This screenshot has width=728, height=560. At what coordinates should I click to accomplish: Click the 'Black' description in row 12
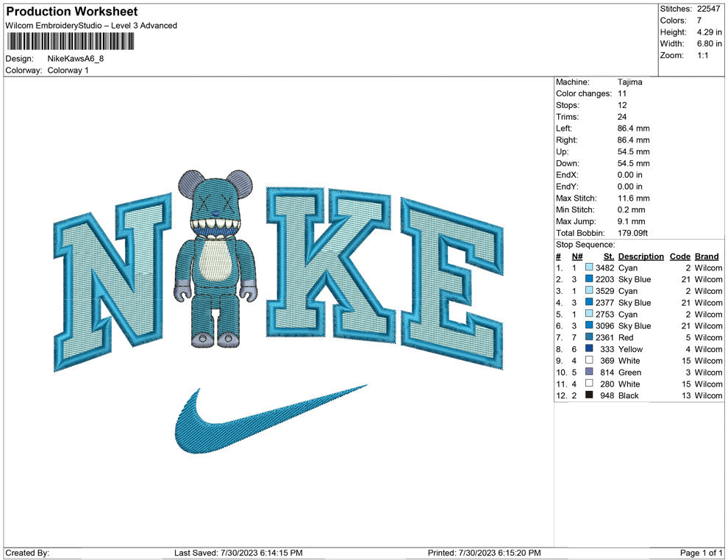point(629,395)
